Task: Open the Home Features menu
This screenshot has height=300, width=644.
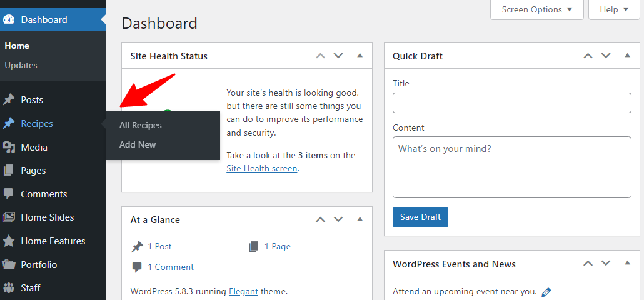Action: click(53, 241)
